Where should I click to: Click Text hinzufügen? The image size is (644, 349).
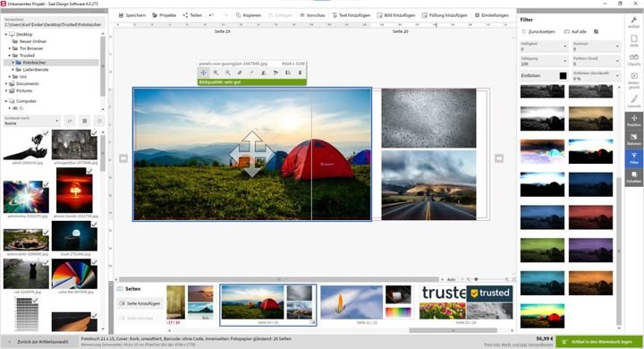[x=352, y=15]
